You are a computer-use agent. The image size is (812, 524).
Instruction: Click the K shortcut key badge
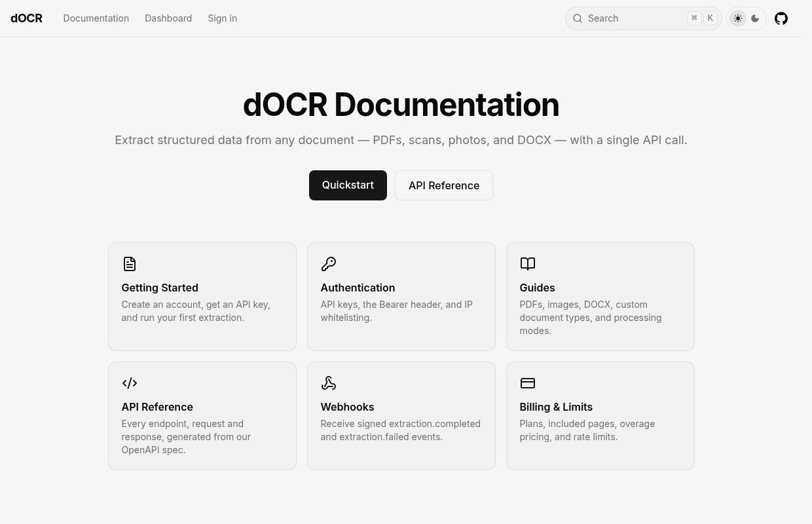(x=710, y=18)
